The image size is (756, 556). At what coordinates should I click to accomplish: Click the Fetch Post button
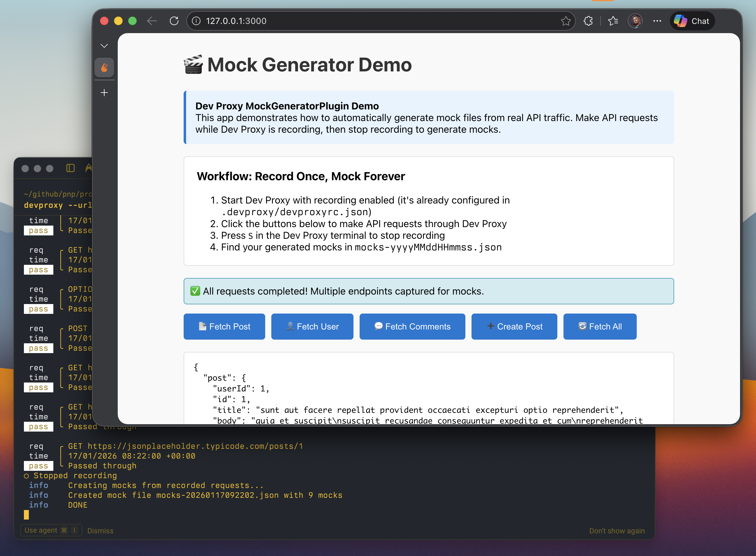click(224, 326)
